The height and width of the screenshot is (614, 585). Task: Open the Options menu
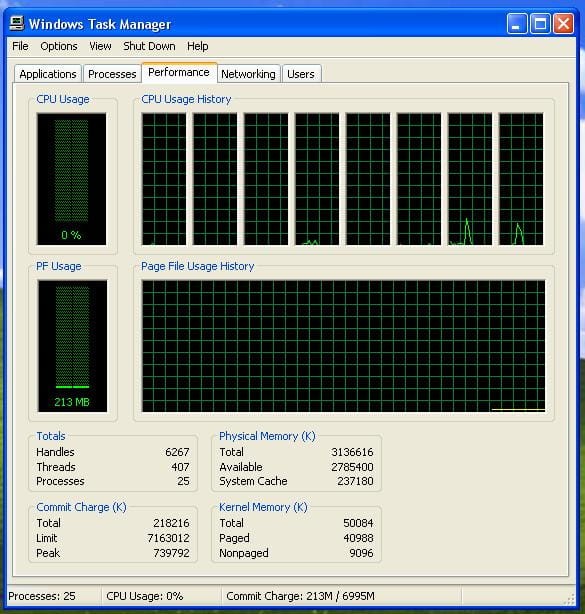59,46
